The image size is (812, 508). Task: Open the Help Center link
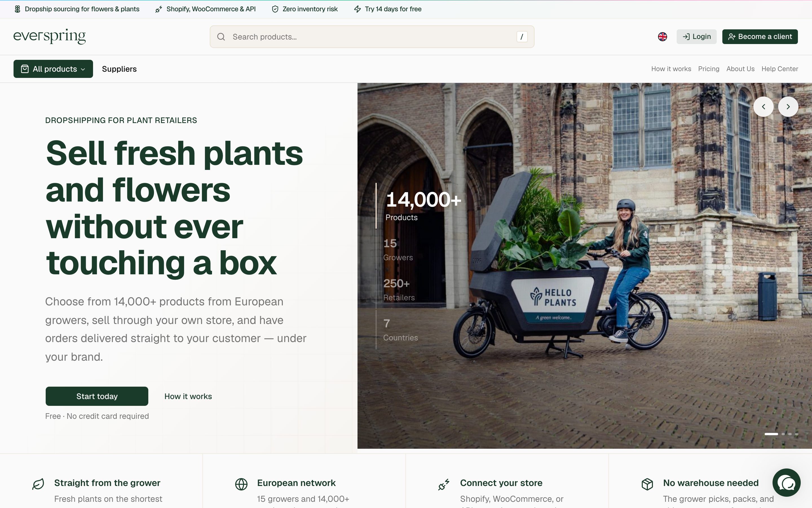(x=780, y=69)
